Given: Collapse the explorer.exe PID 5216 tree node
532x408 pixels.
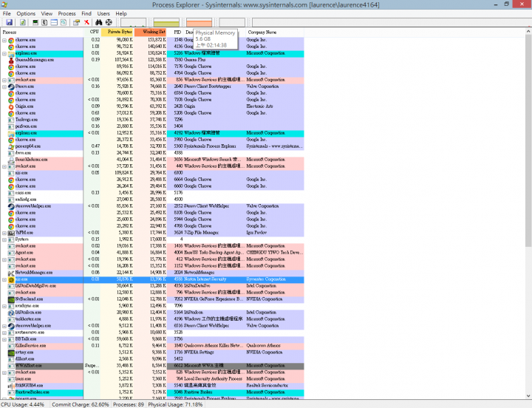Looking at the screenshot, I should tap(4, 54).
